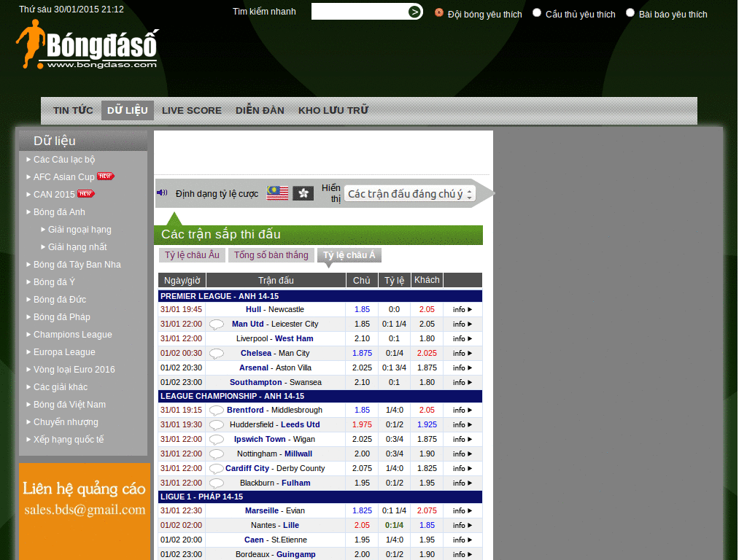Image resolution: width=747 pixels, height=560 pixels.
Task: Select the Malaysia flag odds format
Action: pos(278,193)
